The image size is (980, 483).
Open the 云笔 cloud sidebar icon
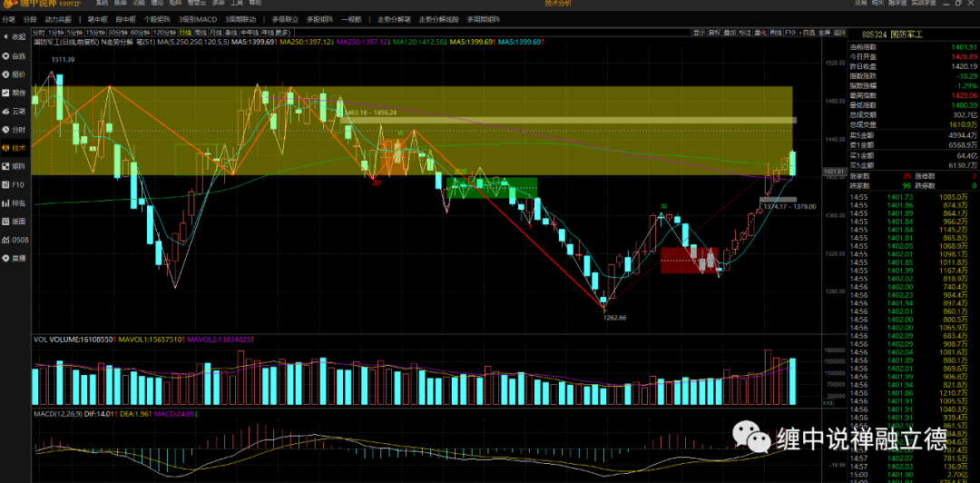pos(15,111)
